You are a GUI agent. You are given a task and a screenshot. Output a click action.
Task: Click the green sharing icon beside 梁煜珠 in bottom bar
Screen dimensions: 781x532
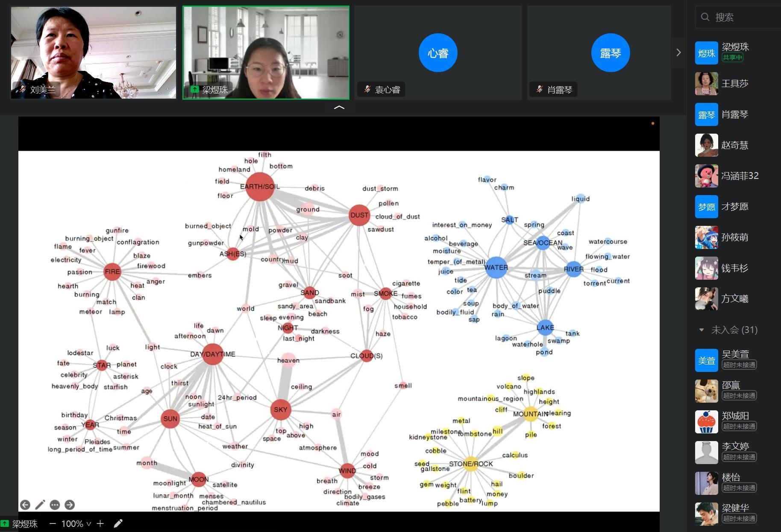[5, 523]
